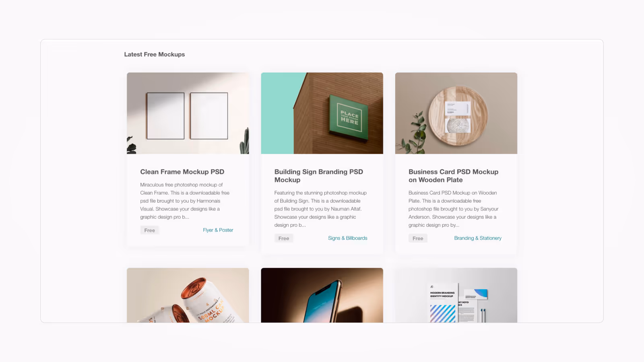The height and width of the screenshot is (362, 644).
Task: Click the Building Sign description text
Action: tap(321, 209)
